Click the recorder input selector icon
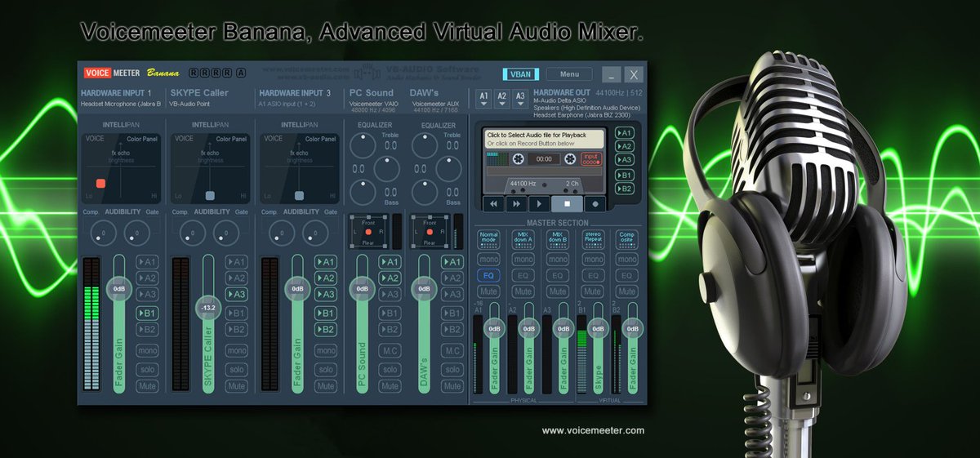Image resolution: width=980 pixels, height=458 pixels. coord(590,159)
